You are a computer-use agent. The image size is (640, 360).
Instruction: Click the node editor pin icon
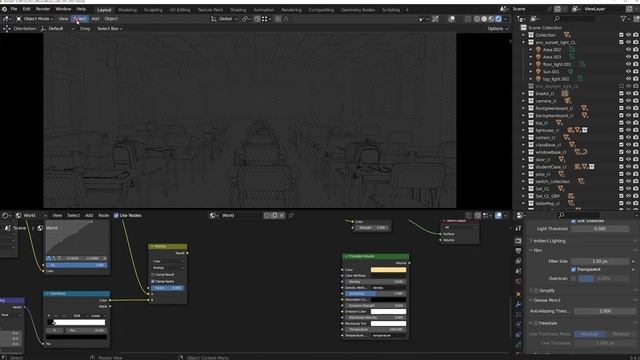click(x=291, y=215)
